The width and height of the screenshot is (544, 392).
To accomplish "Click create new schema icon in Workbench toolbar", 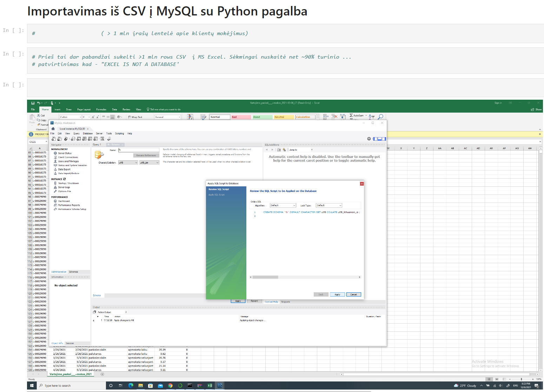I will tap(73, 139).
